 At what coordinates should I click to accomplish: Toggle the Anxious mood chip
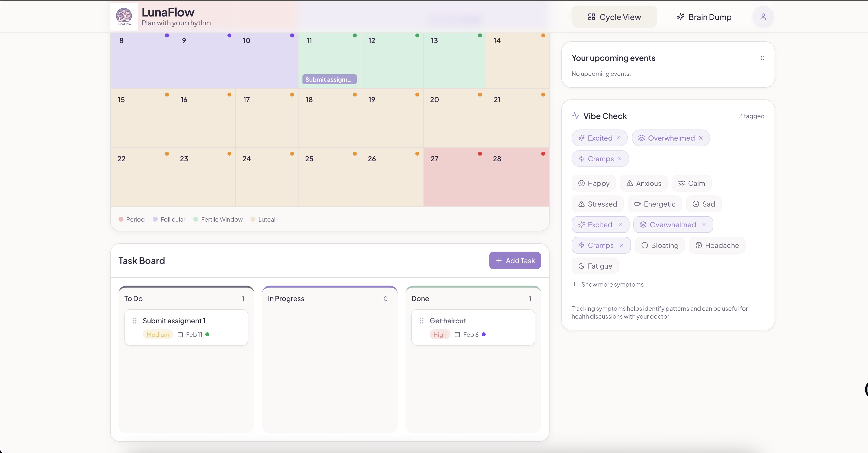point(644,183)
